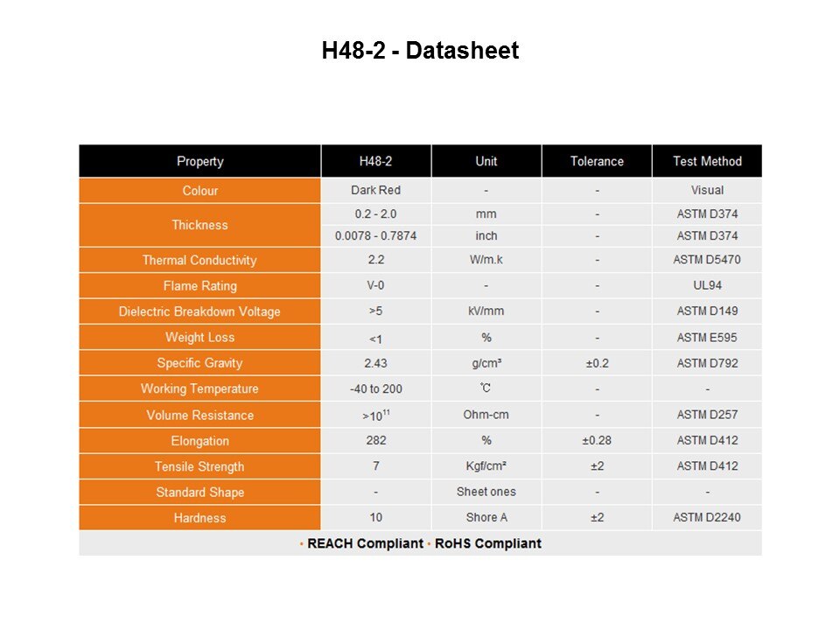Select the Property column header
The height and width of the screenshot is (630, 840).
[199, 161]
